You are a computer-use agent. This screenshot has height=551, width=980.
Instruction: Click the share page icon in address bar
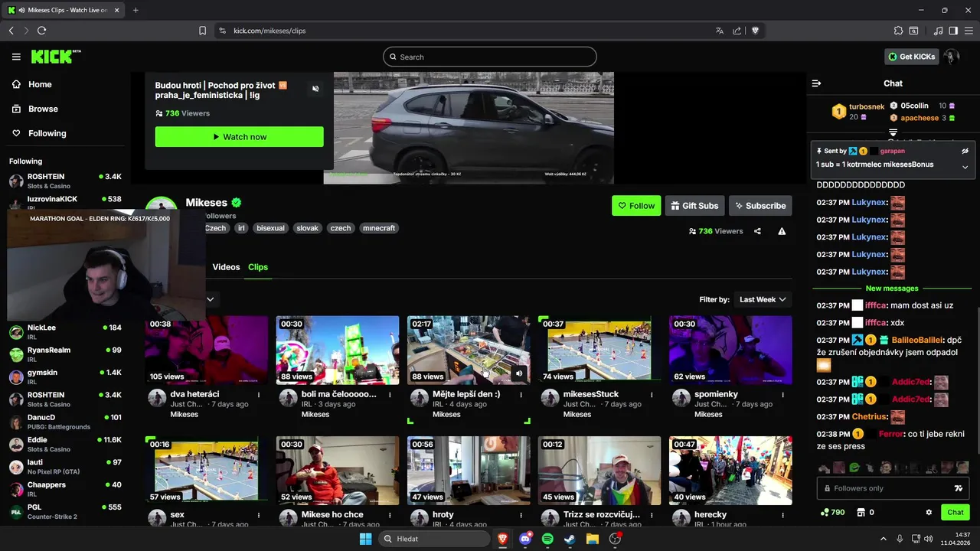coord(737,31)
